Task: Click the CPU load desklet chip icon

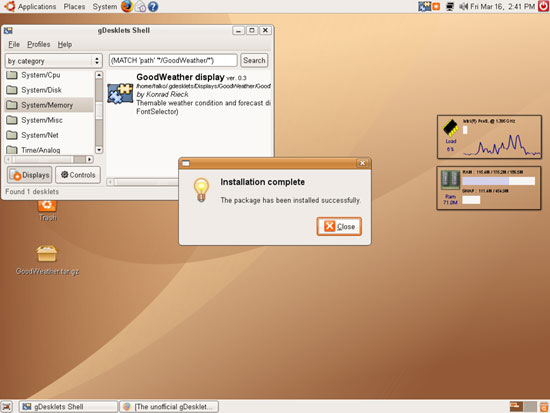Action: [451, 128]
